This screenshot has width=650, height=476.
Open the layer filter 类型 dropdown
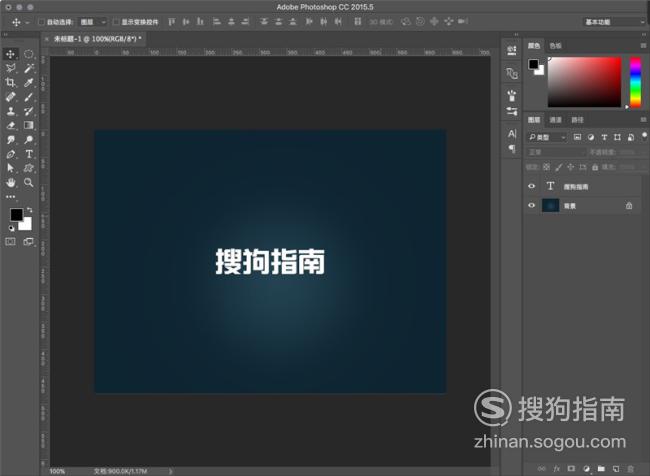547,137
